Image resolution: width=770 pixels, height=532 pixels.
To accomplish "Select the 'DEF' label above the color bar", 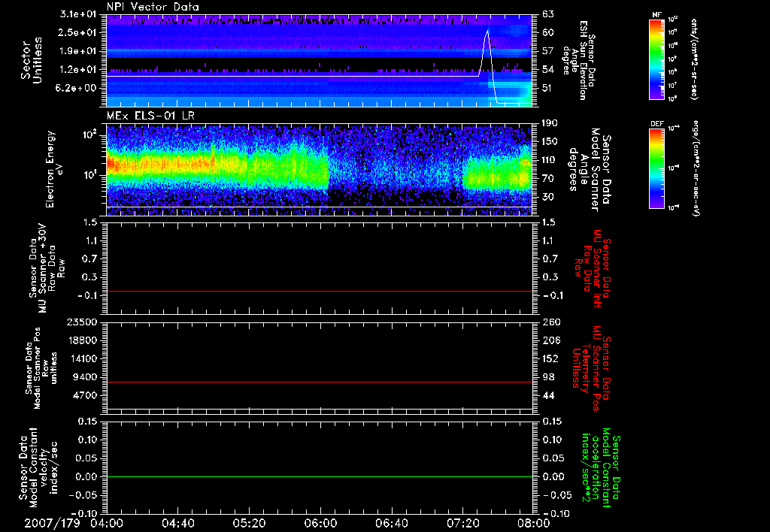I will (x=657, y=124).
